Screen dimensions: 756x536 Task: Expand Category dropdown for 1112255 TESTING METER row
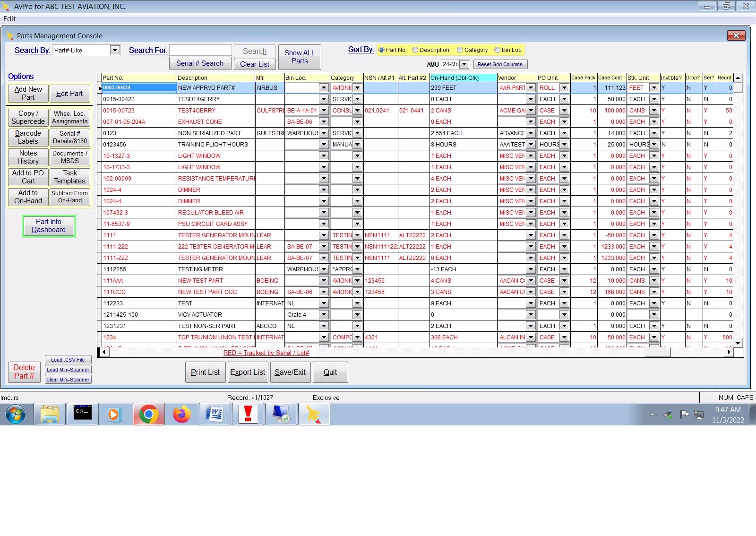click(x=358, y=269)
